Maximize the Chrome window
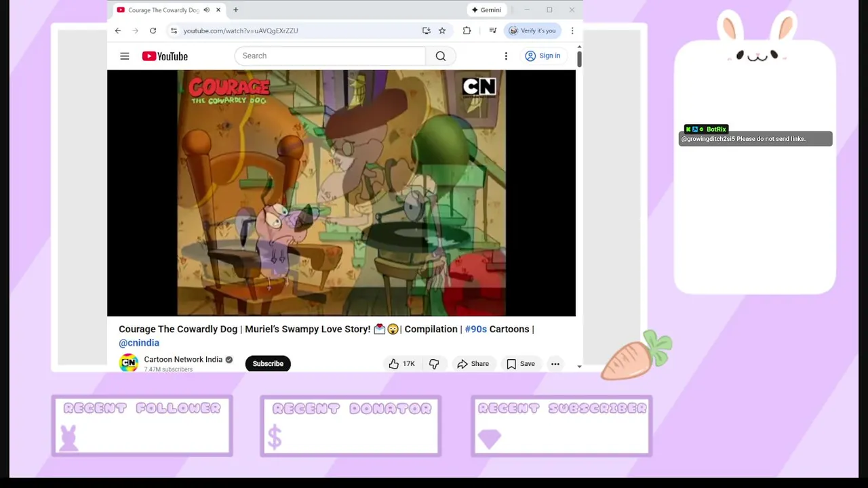Image resolution: width=868 pixels, height=488 pixels. pos(549,10)
